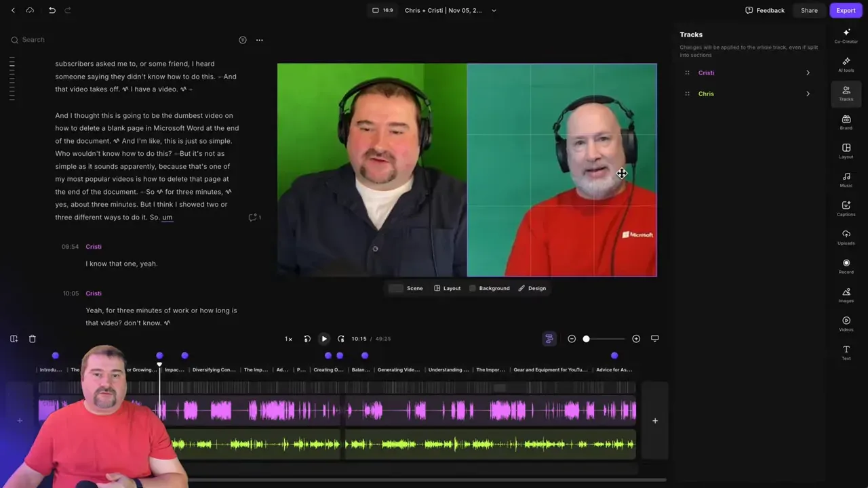This screenshot has width=868, height=488.
Task: Open the Uploads panel
Action: coord(846,237)
